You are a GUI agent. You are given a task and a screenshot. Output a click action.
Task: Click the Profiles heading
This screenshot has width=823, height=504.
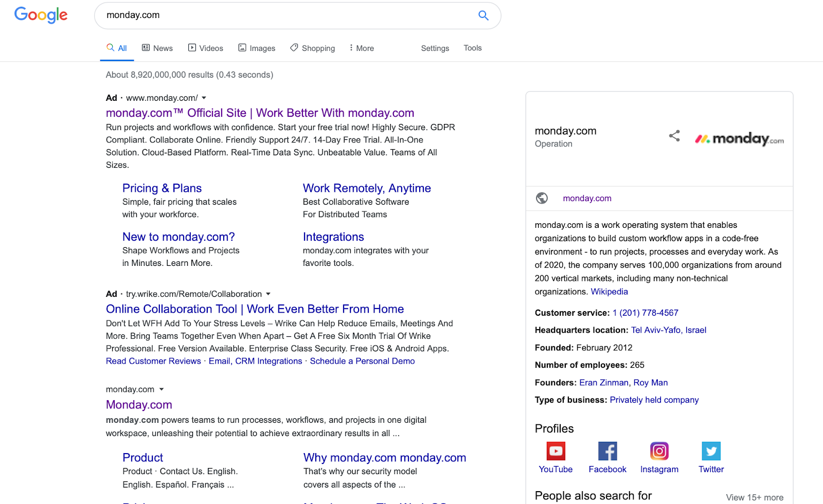click(x=554, y=428)
